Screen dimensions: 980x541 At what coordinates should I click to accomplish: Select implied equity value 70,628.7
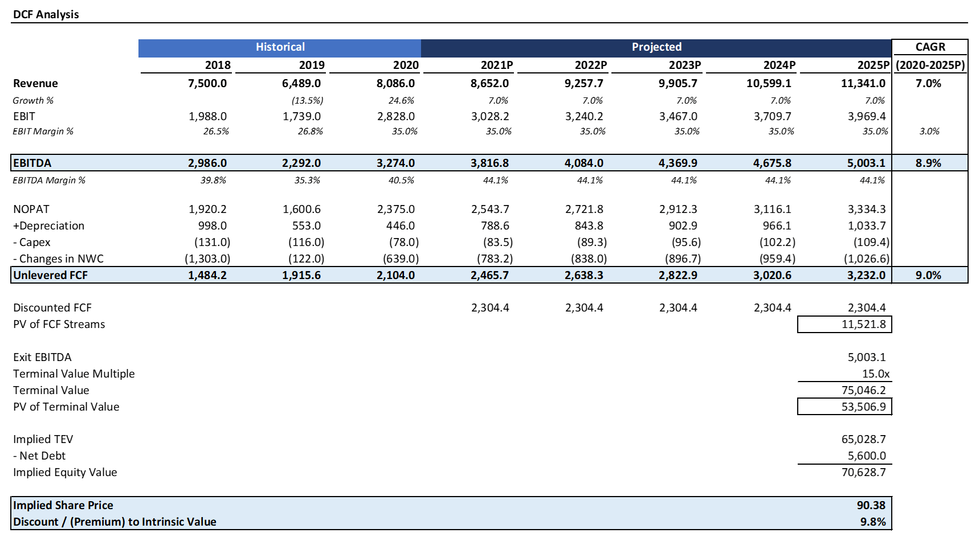click(864, 472)
